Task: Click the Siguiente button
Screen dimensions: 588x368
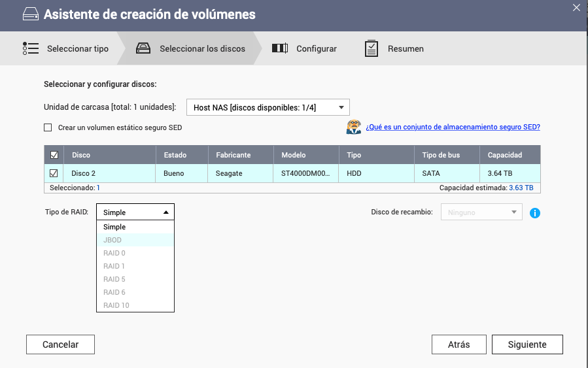Action: point(527,344)
